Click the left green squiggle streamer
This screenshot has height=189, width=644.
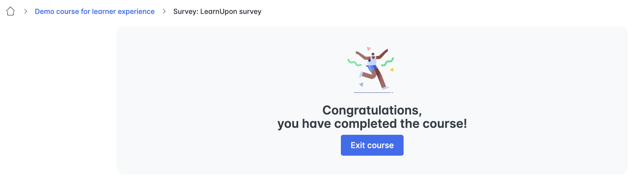pyautogui.click(x=354, y=63)
